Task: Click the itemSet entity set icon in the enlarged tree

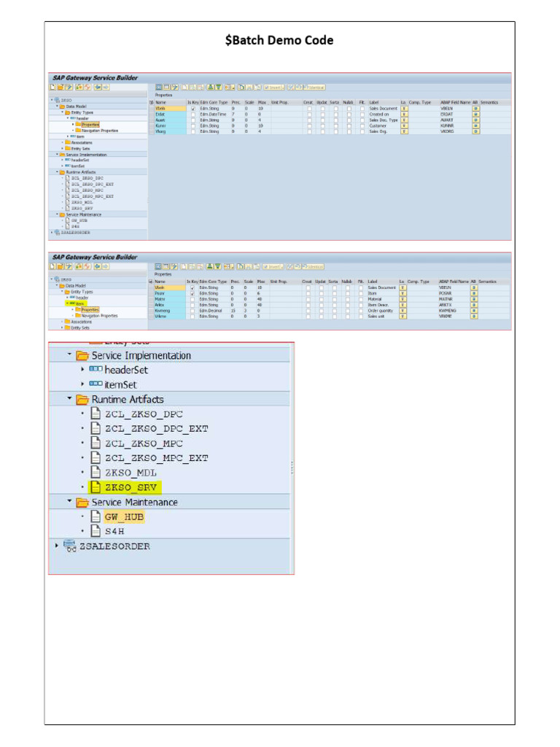Action: [x=96, y=384]
